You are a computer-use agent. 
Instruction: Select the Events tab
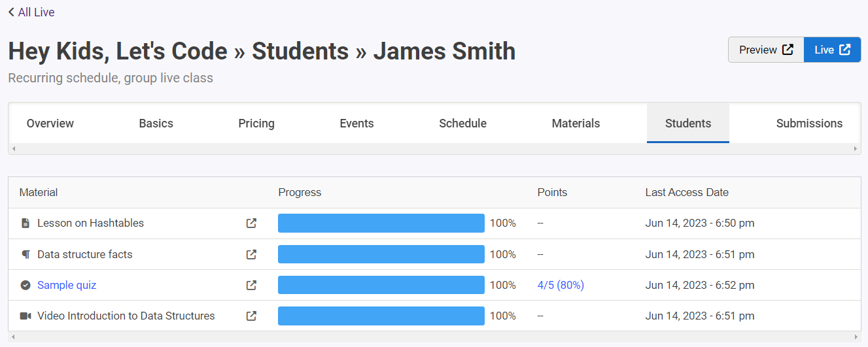(356, 124)
